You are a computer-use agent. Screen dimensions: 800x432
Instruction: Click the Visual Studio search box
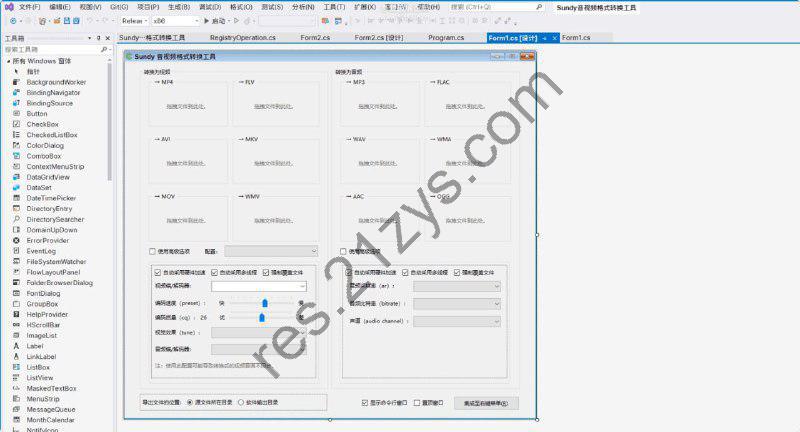tap(496, 7)
